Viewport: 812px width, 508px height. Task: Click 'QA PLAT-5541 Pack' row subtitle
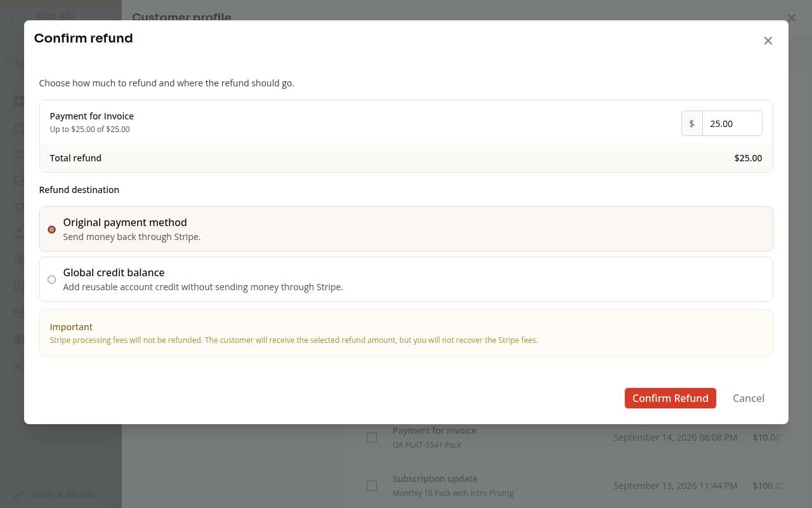coord(426,445)
